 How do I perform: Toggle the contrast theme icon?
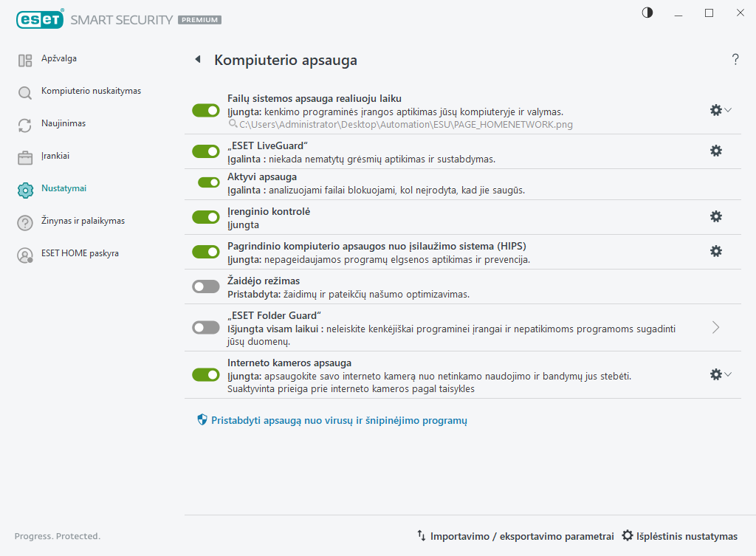click(x=647, y=13)
